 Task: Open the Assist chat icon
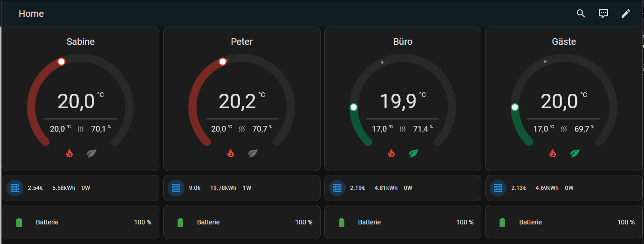tap(603, 14)
